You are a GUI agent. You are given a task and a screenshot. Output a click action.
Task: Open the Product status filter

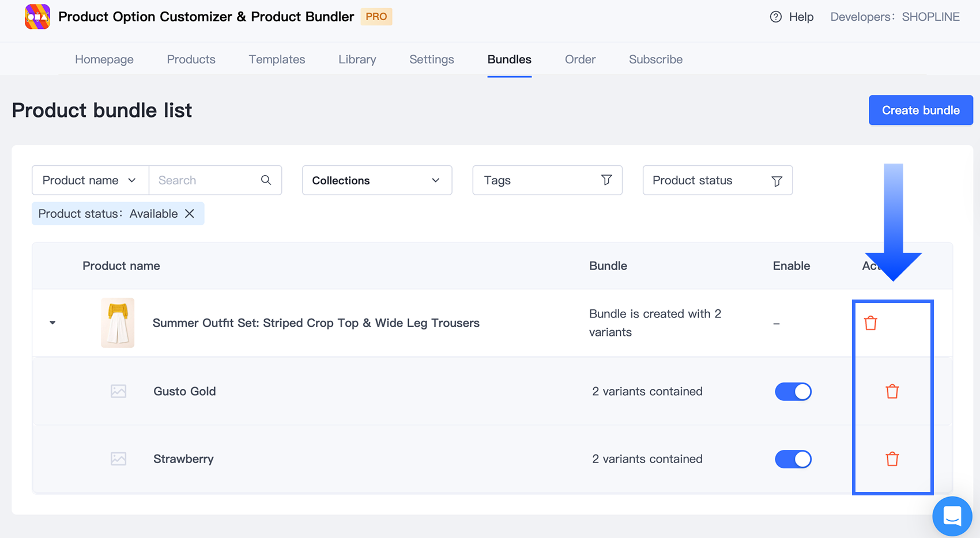(x=717, y=180)
